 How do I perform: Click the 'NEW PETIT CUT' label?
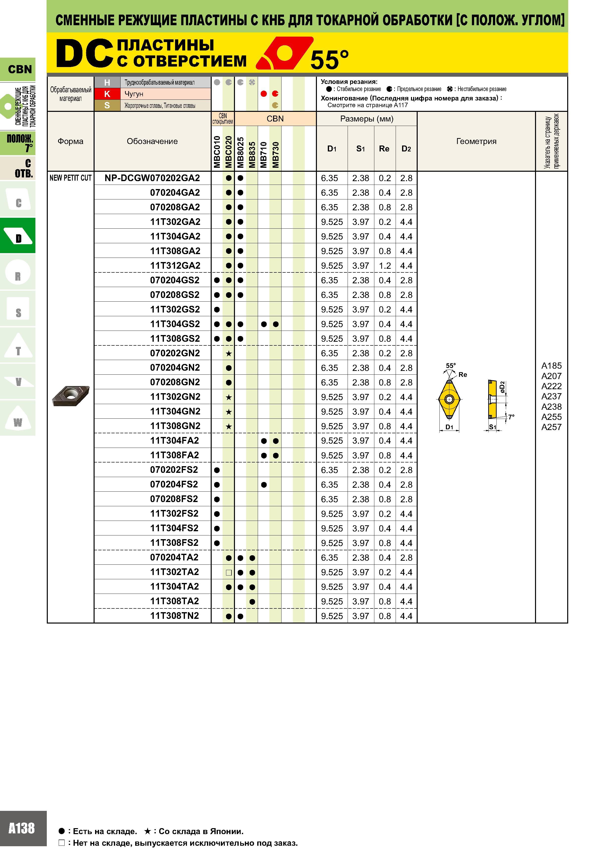(70, 178)
